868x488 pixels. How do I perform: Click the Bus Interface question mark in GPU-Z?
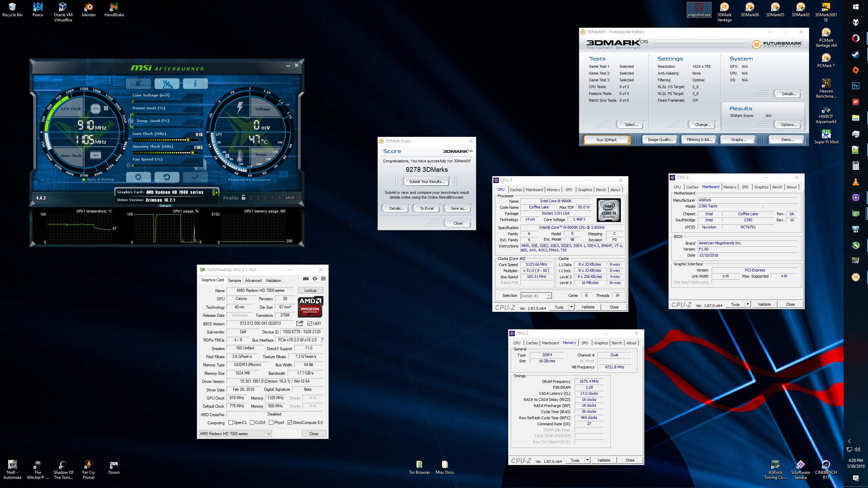pos(322,340)
